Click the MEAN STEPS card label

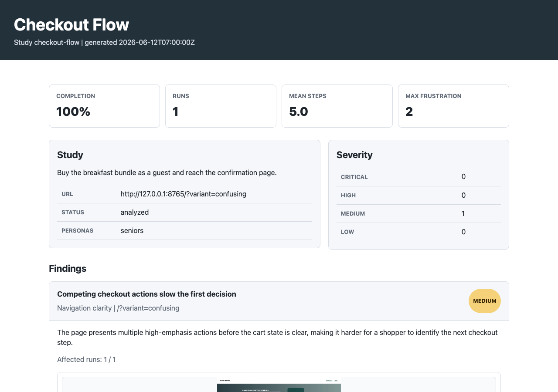(308, 96)
